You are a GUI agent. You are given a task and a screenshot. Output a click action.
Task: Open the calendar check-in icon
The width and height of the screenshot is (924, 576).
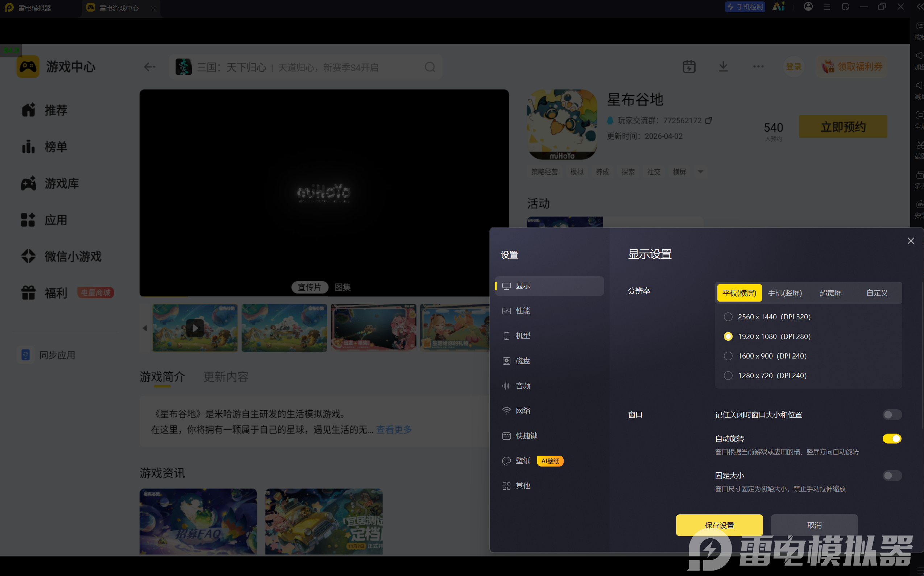click(689, 67)
